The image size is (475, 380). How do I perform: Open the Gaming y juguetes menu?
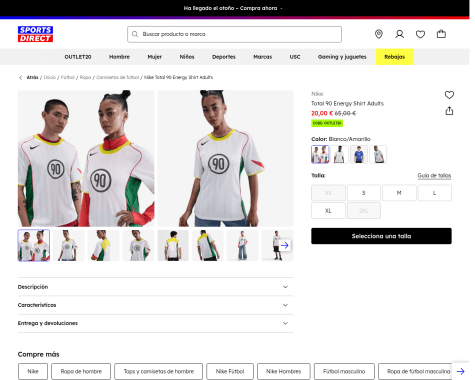[342, 57]
